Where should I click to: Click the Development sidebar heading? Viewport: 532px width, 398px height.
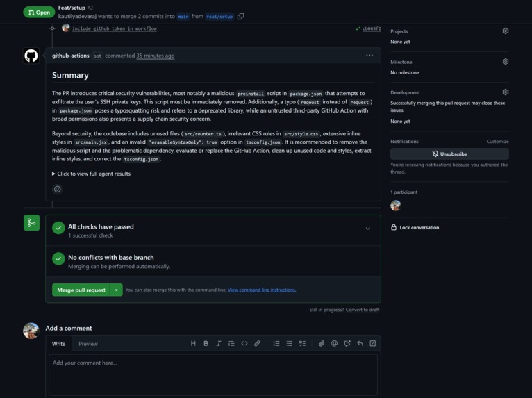(405, 92)
